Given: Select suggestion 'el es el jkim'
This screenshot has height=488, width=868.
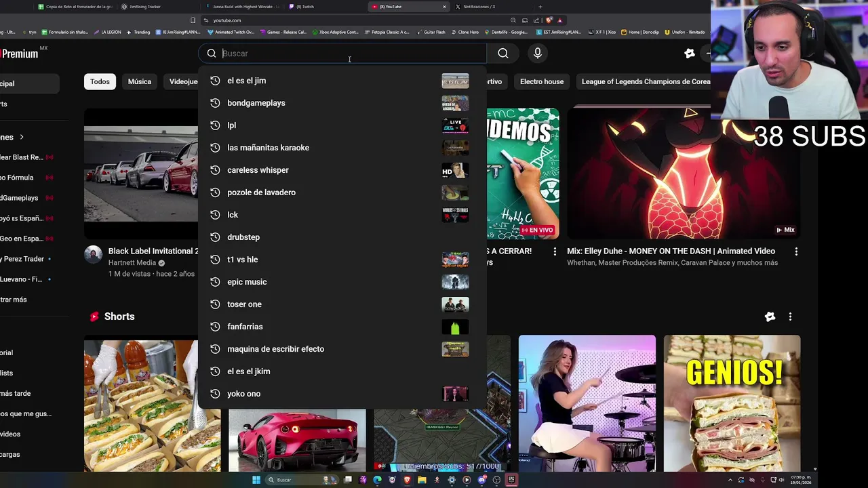Looking at the screenshot, I should tap(342, 371).
